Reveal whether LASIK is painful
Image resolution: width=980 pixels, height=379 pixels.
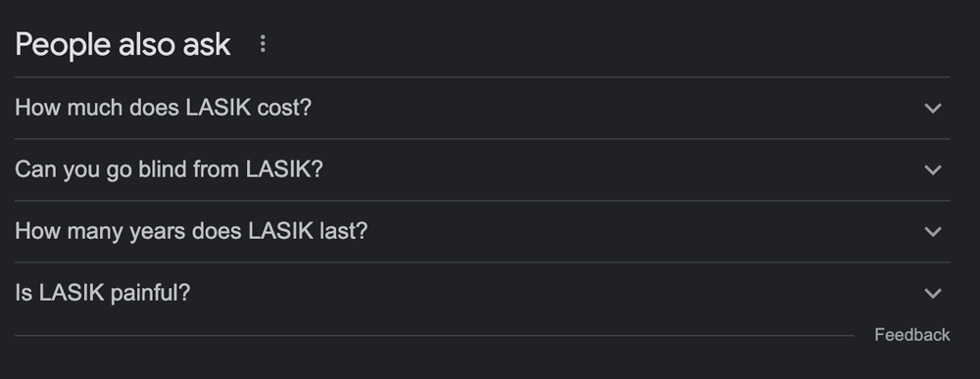[x=103, y=293]
